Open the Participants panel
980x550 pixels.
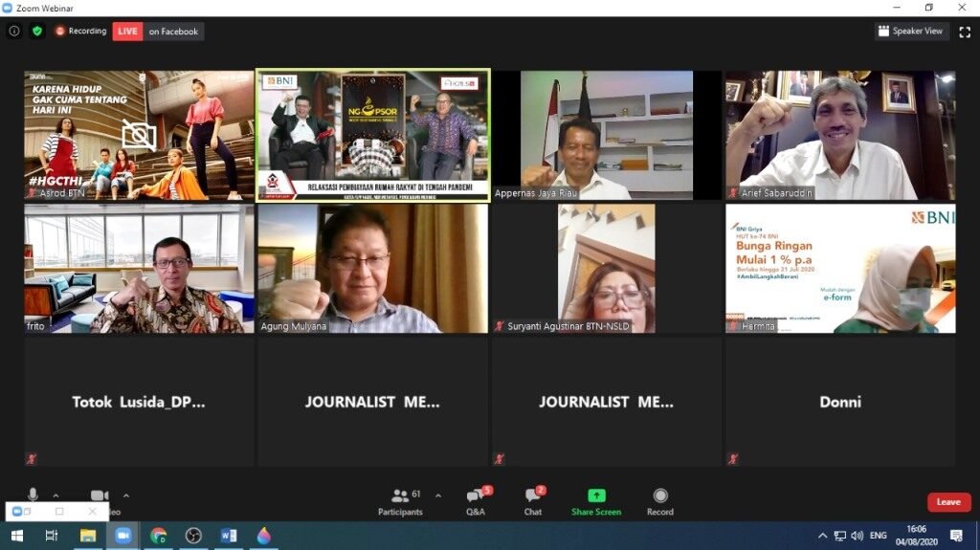point(400,502)
